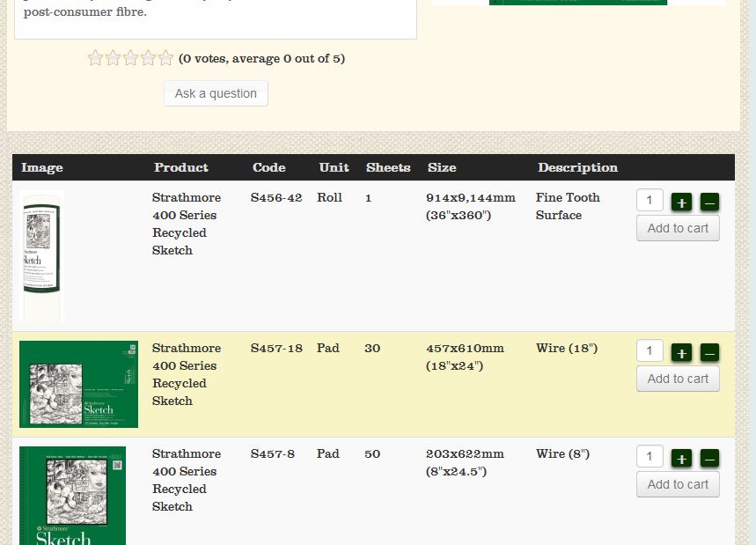This screenshot has height=545, width=756.
Task: Select the Fine Tooth Surface description
Action: 568,206
